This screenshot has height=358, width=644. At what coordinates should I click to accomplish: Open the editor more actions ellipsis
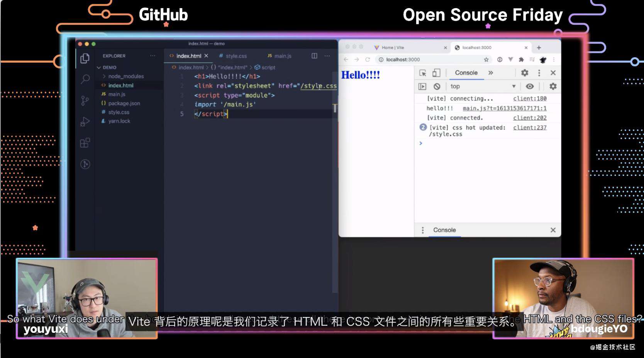click(x=327, y=56)
